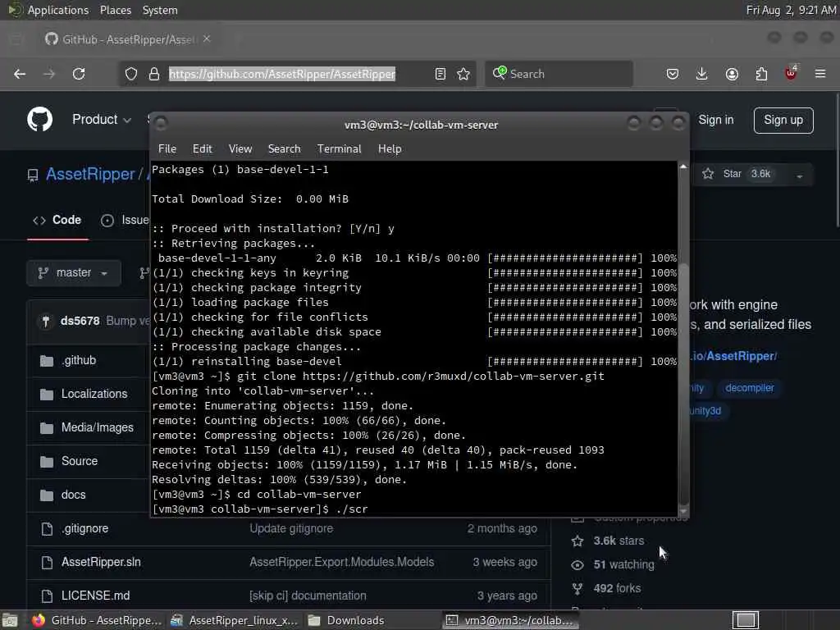Focus the Firefox Search box
The height and width of the screenshot is (630, 840).
click(x=559, y=74)
